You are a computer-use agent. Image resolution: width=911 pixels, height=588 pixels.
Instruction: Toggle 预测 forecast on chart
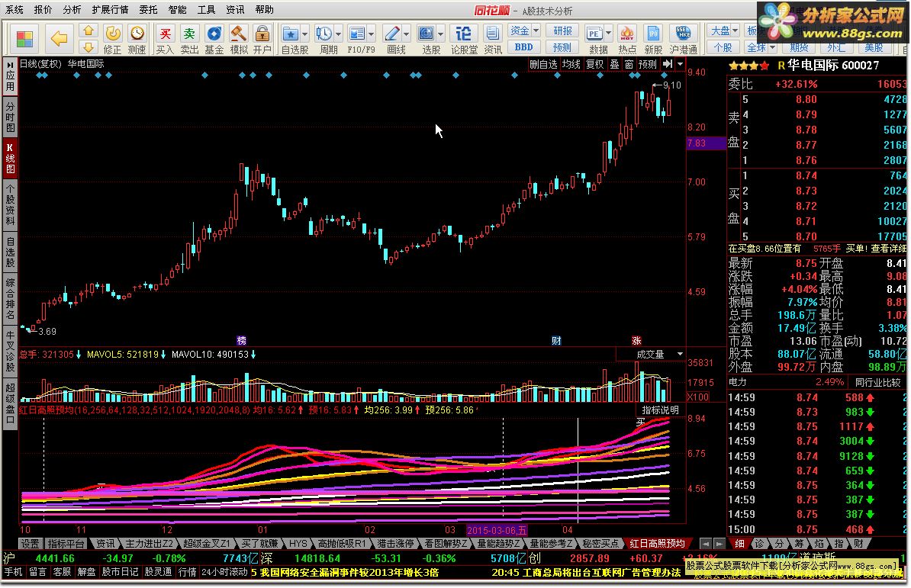647,64
